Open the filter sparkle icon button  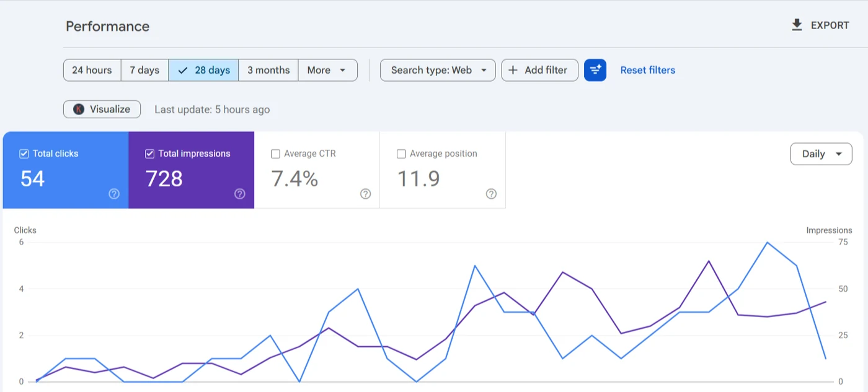(x=595, y=70)
